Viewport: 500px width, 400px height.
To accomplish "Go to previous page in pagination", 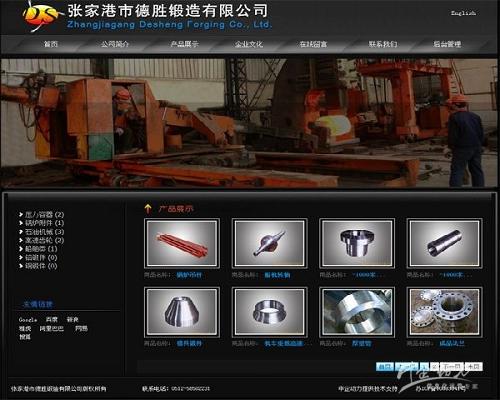I will pyautogui.click(x=406, y=367).
